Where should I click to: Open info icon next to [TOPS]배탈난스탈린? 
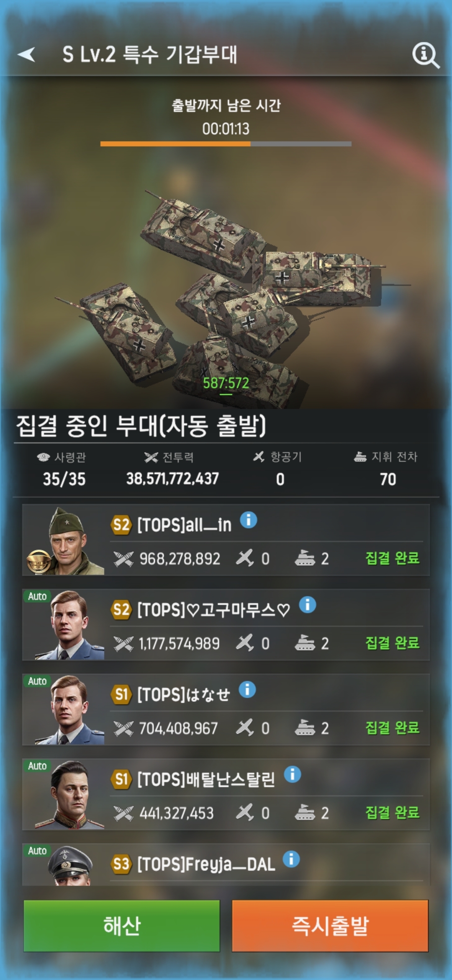(293, 774)
